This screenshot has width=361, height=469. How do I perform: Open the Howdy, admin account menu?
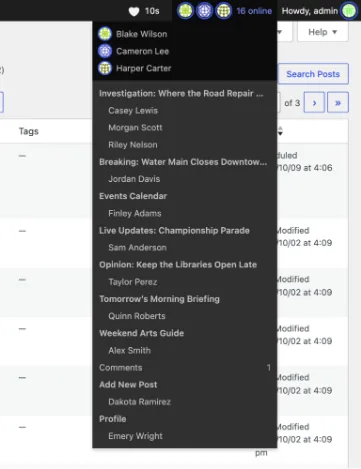click(310, 11)
